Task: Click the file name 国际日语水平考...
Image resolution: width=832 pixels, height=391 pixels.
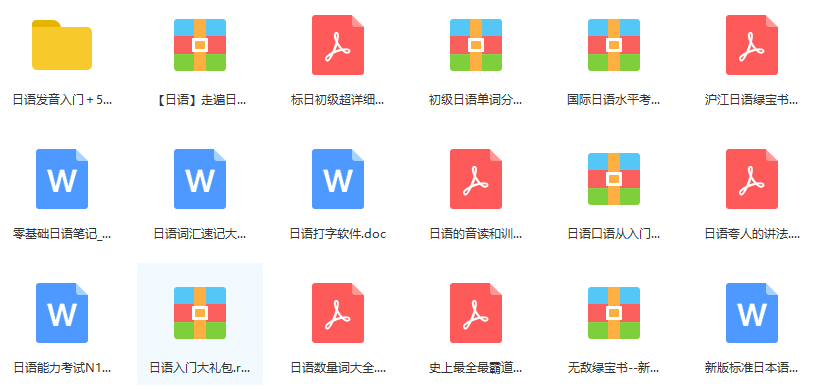Action: pos(614,100)
